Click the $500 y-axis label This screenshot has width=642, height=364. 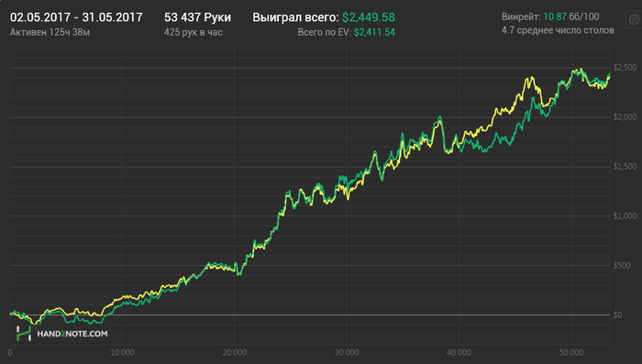click(622, 265)
